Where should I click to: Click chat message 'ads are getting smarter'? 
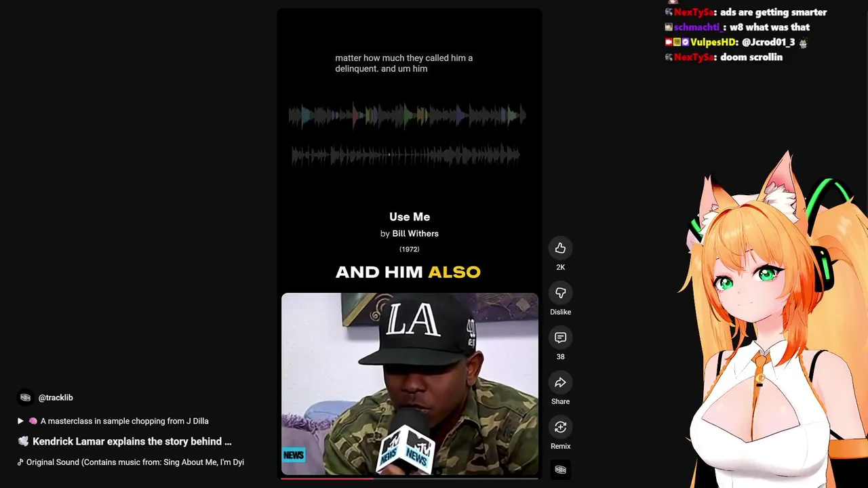coord(774,12)
